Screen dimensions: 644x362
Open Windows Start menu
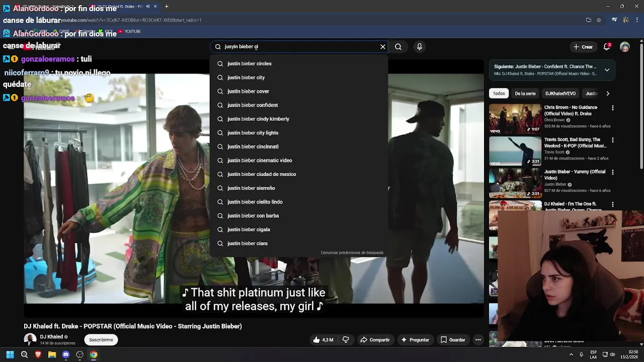pos(10,355)
